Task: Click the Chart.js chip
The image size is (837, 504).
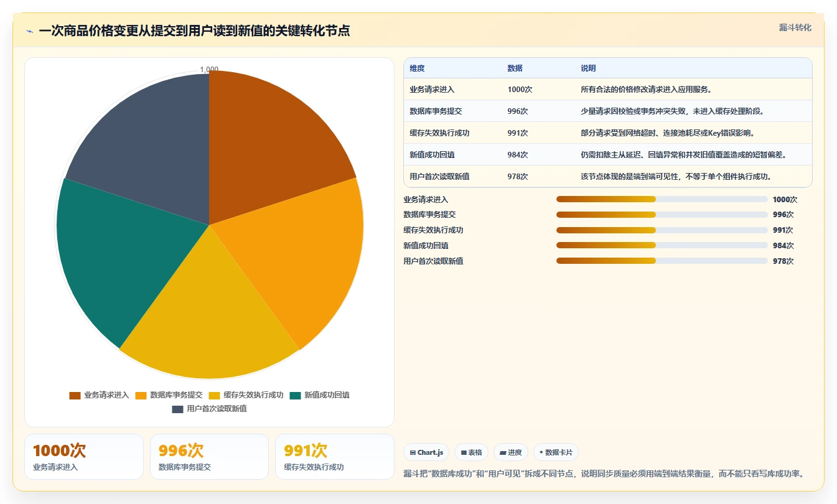Action: pos(426,452)
